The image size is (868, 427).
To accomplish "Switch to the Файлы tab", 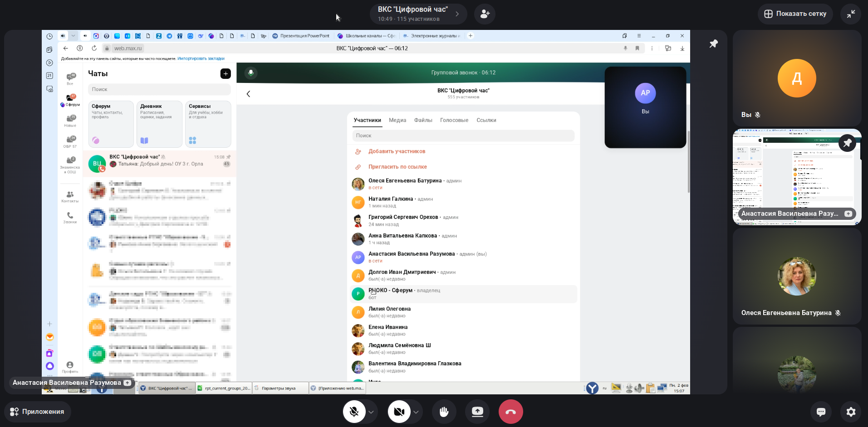I will 423,120.
